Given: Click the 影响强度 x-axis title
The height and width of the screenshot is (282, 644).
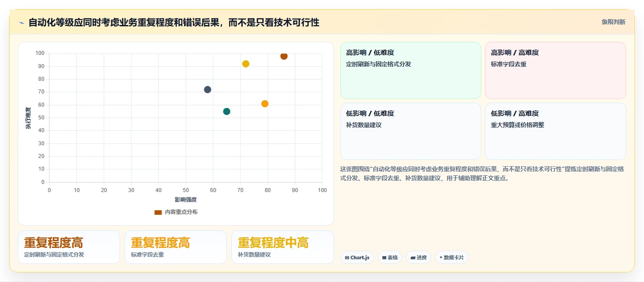Looking at the screenshot, I should [185, 199].
